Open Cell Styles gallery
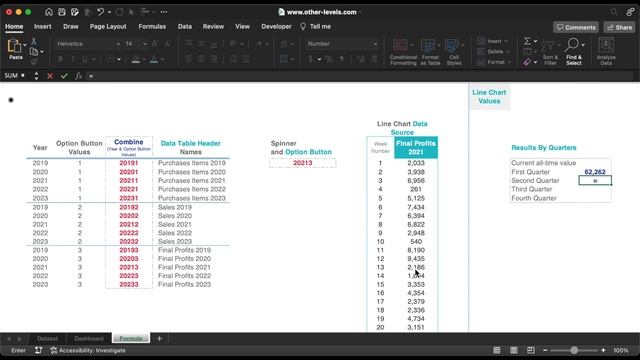 [454, 52]
